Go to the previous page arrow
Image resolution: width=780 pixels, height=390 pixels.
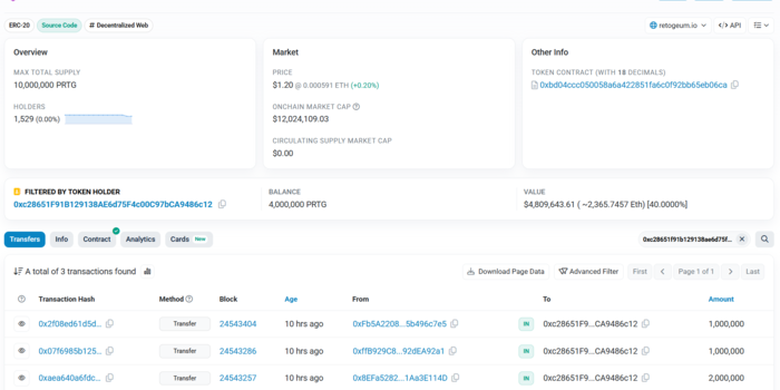coord(663,272)
